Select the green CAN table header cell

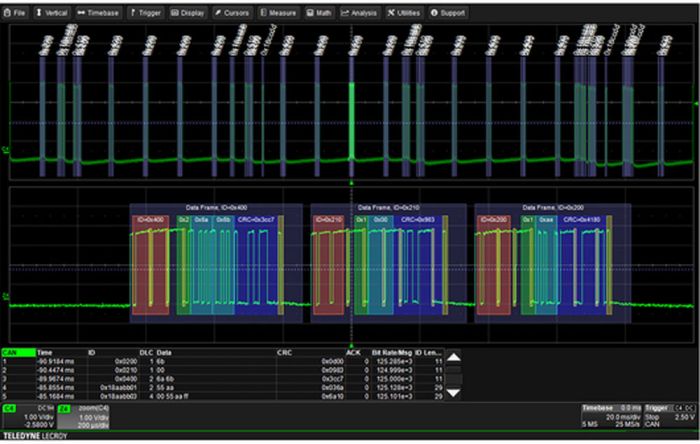pos(18,353)
